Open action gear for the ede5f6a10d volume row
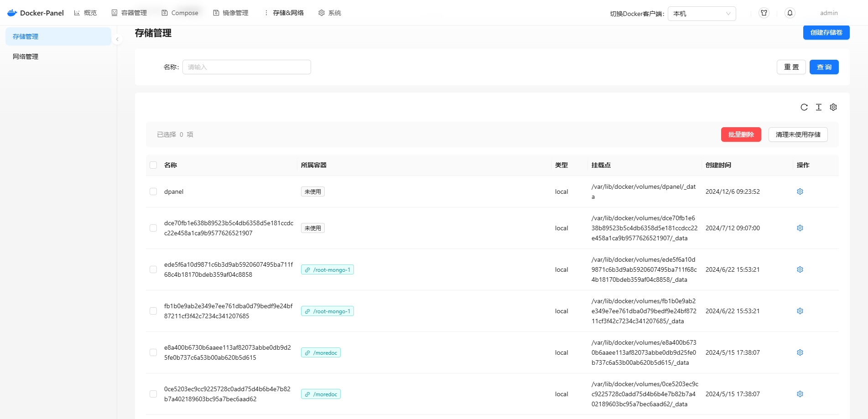This screenshot has width=868, height=419. 800,269
